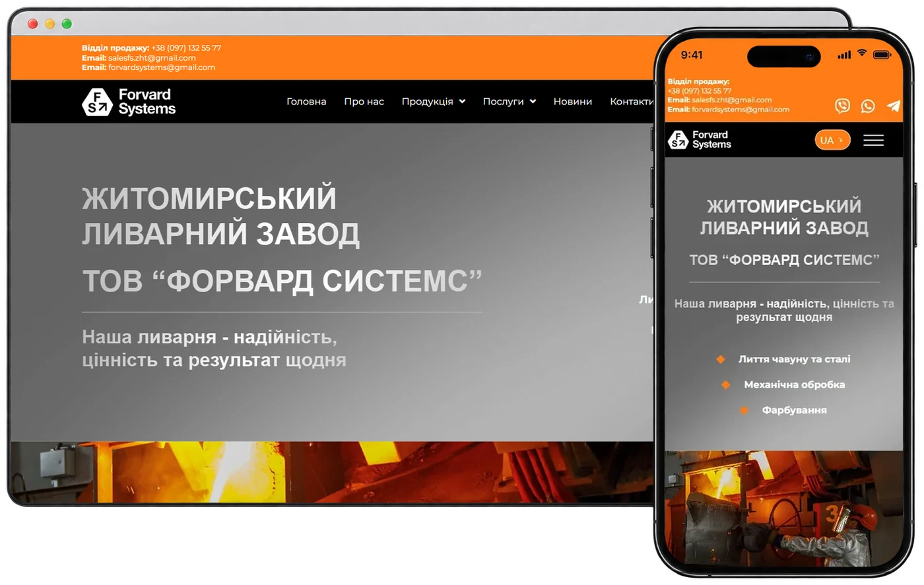Tap the foundry worker photo on phone
This screenshot has width=924, height=585.
tap(783, 508)
